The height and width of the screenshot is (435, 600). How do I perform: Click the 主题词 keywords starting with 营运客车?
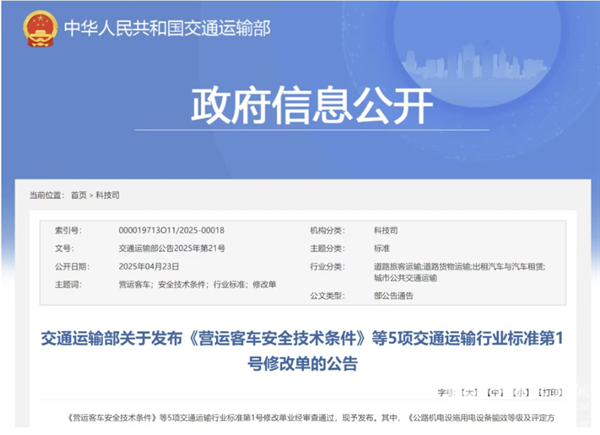pos(196,284)
